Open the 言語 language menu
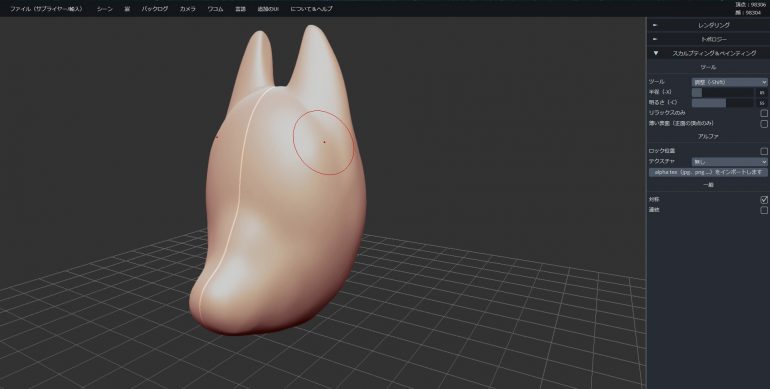Image resolution: width=770 pixels, height=389 pixels. coord(241,9)
